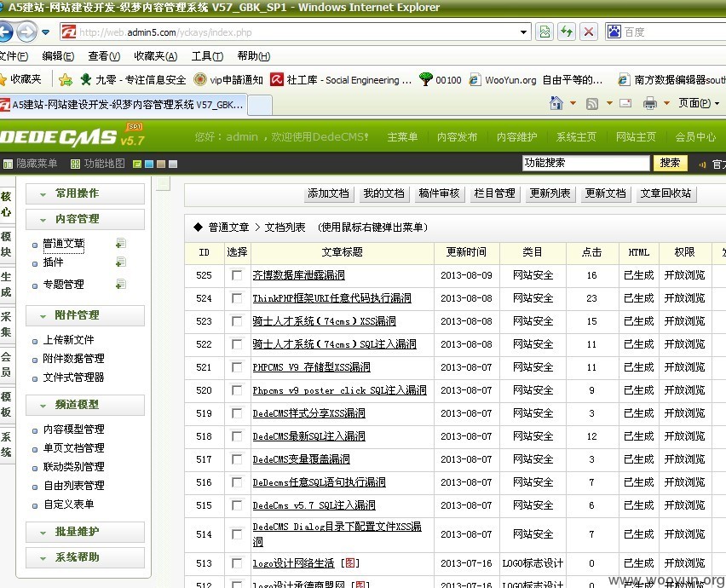Tick the checkbox for article 519
This screenshot has width=726, height=588.
pos(237,413)
